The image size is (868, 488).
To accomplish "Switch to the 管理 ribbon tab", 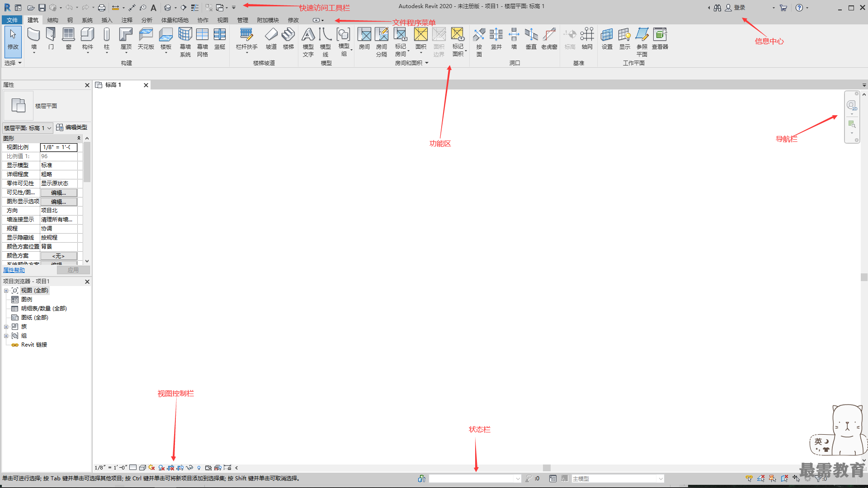I will click(x=243, y=20).
